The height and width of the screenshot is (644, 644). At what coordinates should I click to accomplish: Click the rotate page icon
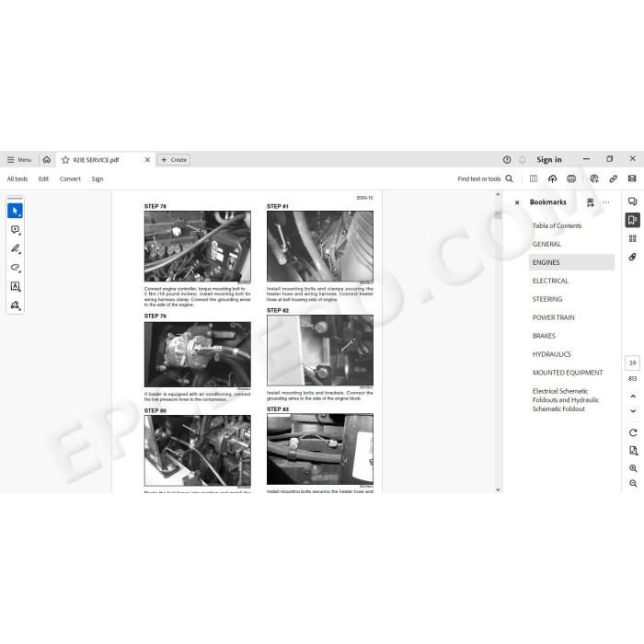(x=633, y=432)
